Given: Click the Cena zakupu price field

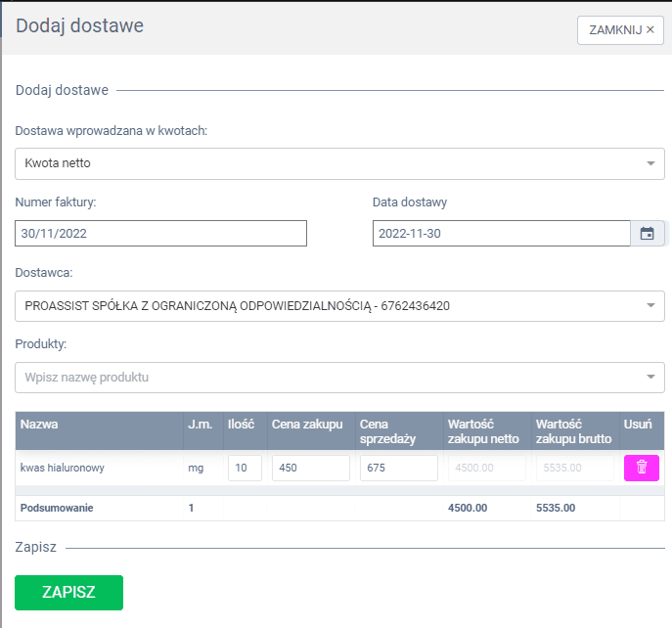Looking at the screenshot, I should point(310,468).
